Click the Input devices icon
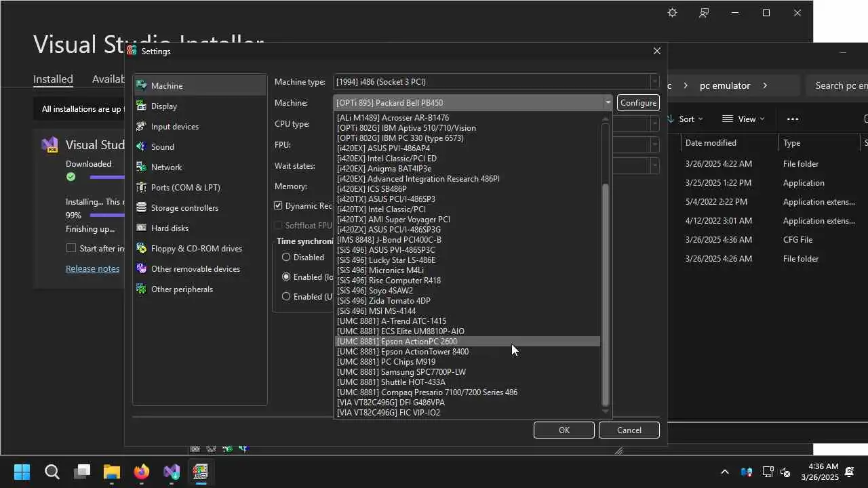This screenshot has width=868, height=488. click(141, 126)
